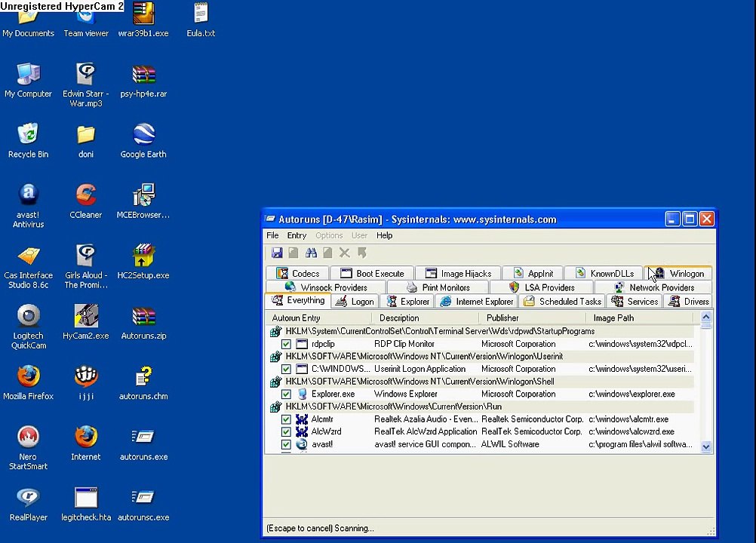The image size is (756, 543).
Task: Switch to the Logon tab
Action: click(x=355, y=301)
